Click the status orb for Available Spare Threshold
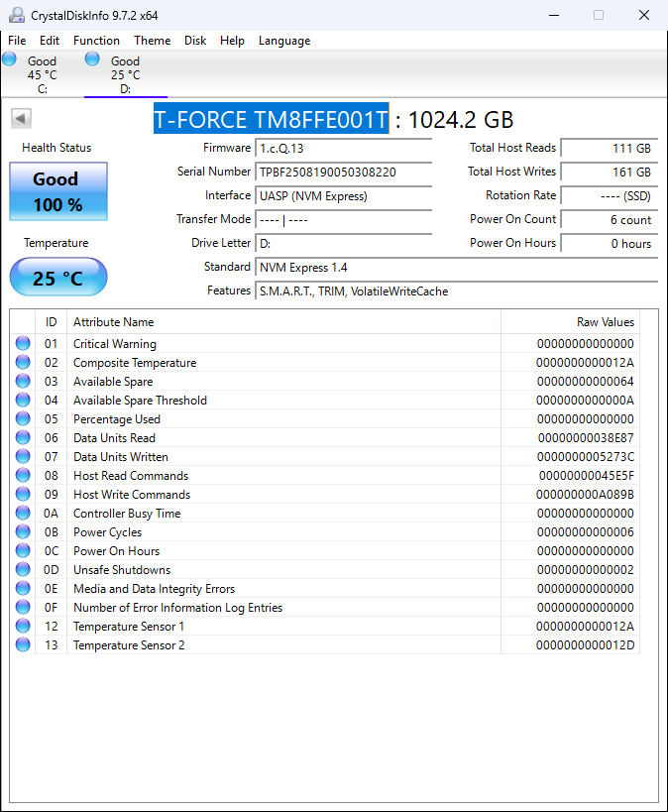This screenshot has width=668, height=812. pyautogui.click(x=23, y=400)
